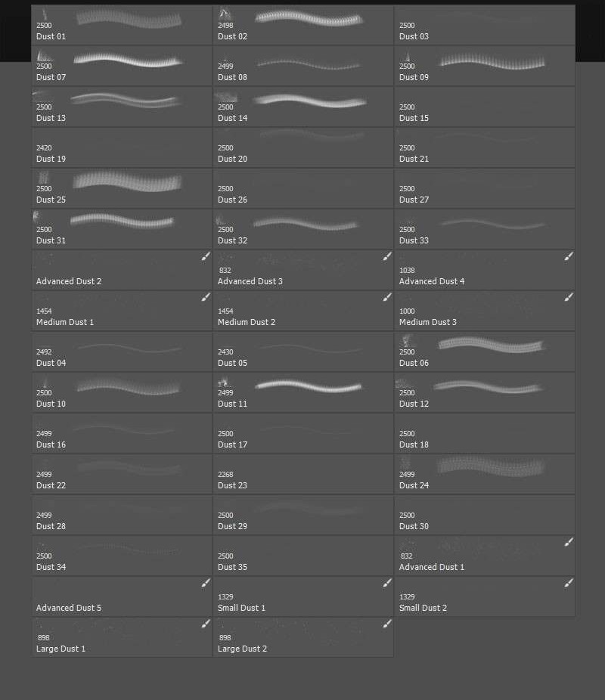Click the brush icon on Medium Dust 3
This screenshot has width=605, height=700.
[569, 298]
